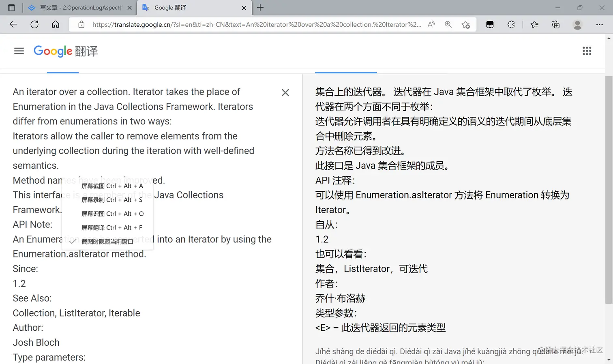
Task: Choose 屏幕录制 Ctrl + Alt + S
Action: pos(107,200)
